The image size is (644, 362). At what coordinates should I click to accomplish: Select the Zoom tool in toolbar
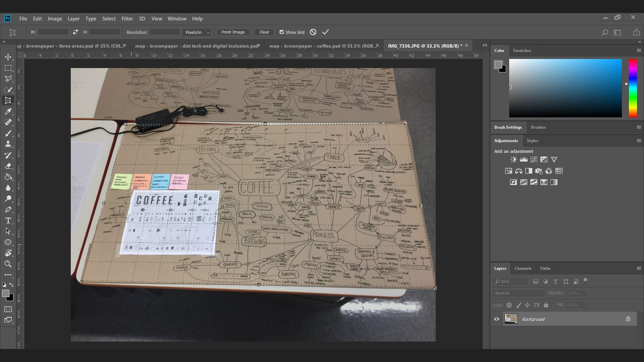8,264
